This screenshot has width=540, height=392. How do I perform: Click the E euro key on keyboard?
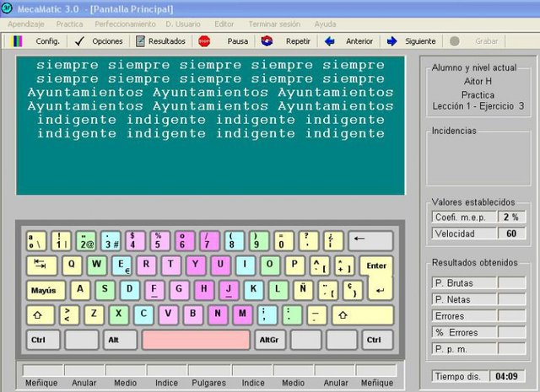[121, 266]
